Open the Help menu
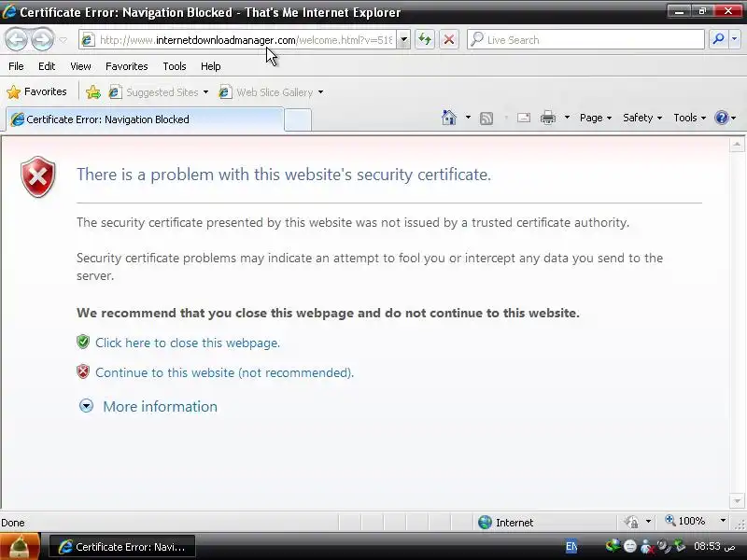747x560 pixels. click(x=211, y=66)
